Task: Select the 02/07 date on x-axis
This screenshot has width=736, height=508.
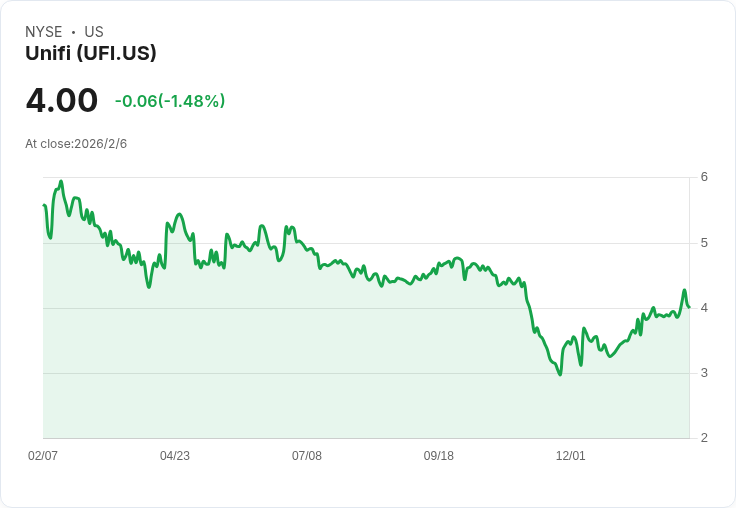Action: pos(43,456)
